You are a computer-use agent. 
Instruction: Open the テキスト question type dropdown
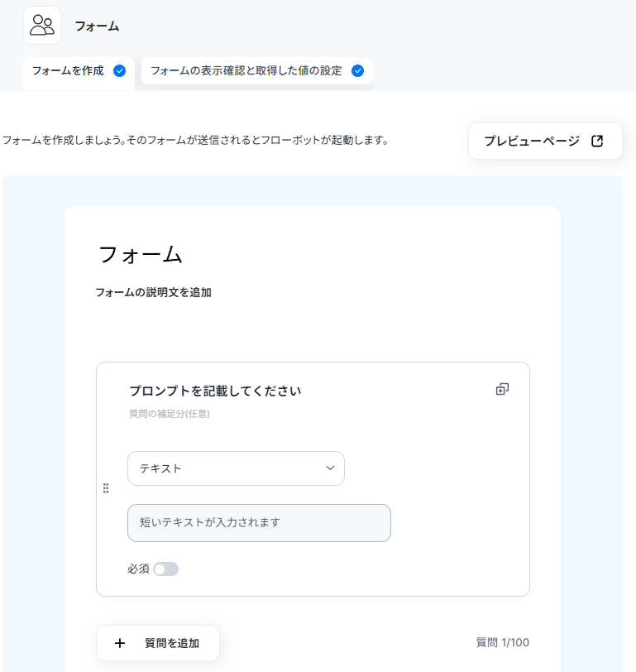(236, 468)
